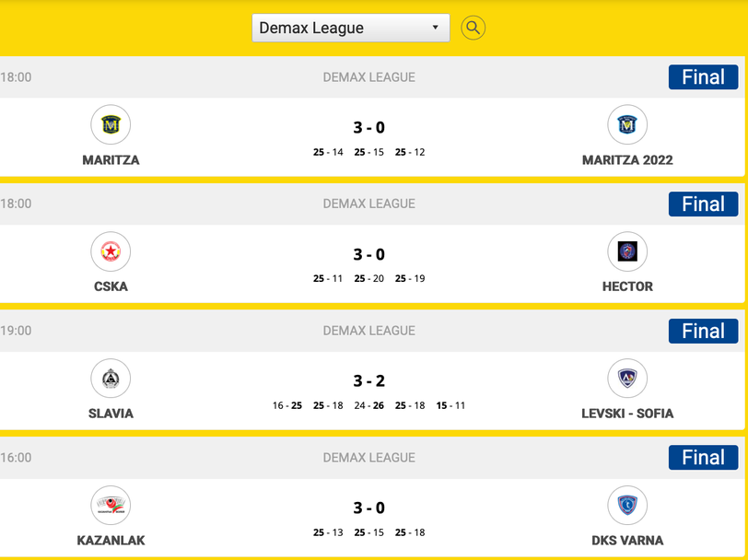Image resolution: width=748 pixels, height=560 pixels.
Task: Click the DKS Varna team logo
Action: click(x=627, y=506)
